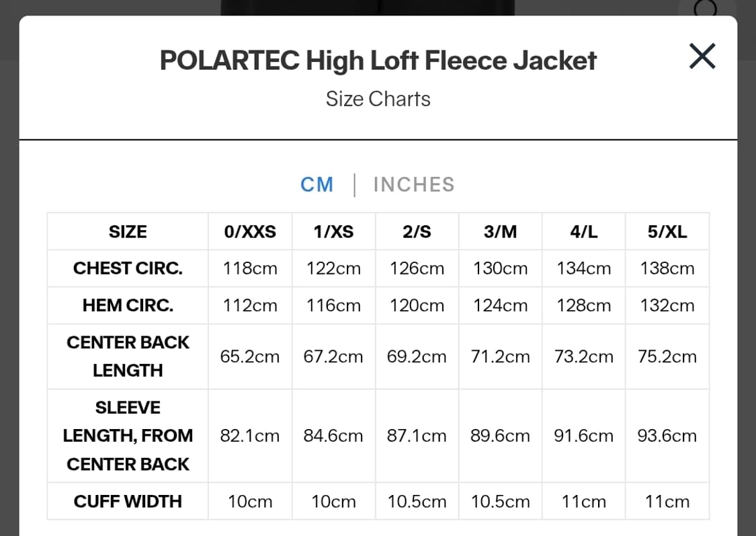Select the CENTER BACK LENGTH label
Viewport: 756px width, 536px height.
point(127,356)
